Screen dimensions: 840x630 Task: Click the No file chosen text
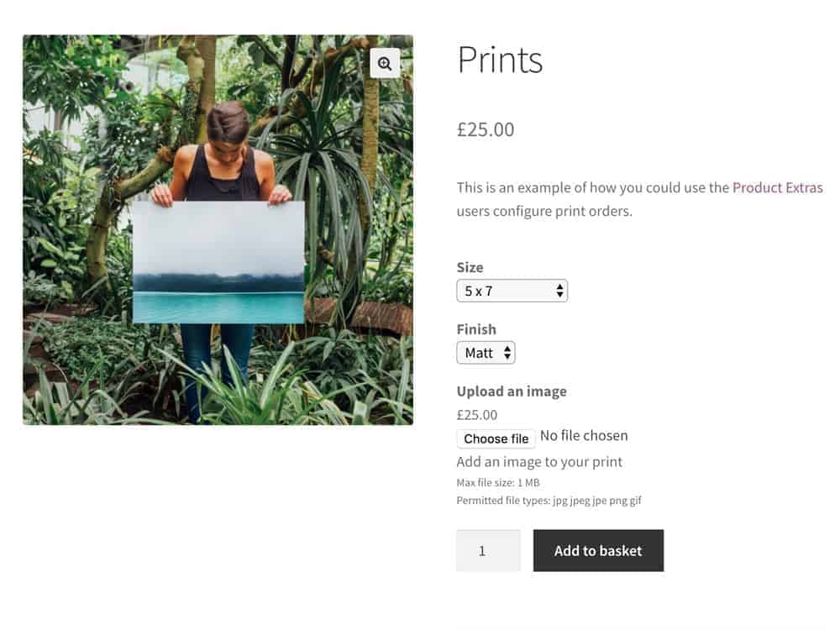click(x=584, y=436)
